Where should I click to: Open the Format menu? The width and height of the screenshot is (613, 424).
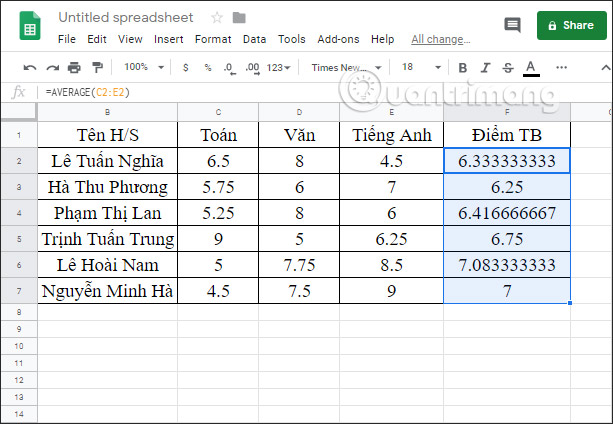(x=213, y=39)
